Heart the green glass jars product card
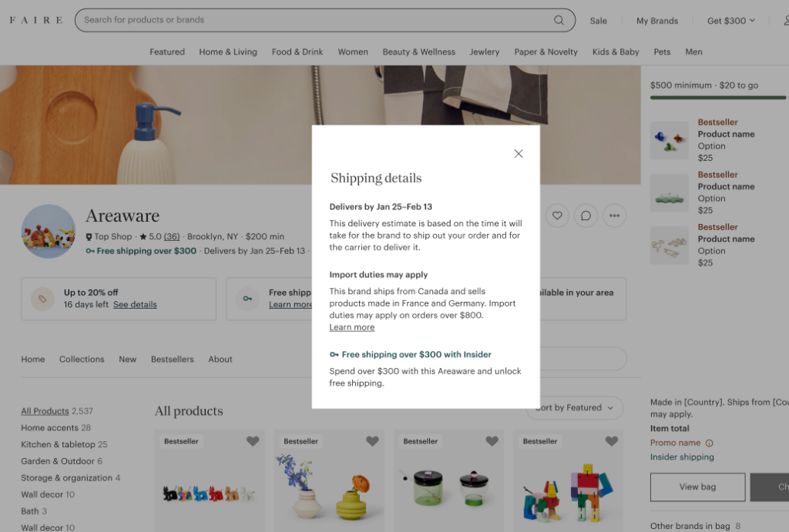Viewport: 789px width, 532px height. point(492,441)
